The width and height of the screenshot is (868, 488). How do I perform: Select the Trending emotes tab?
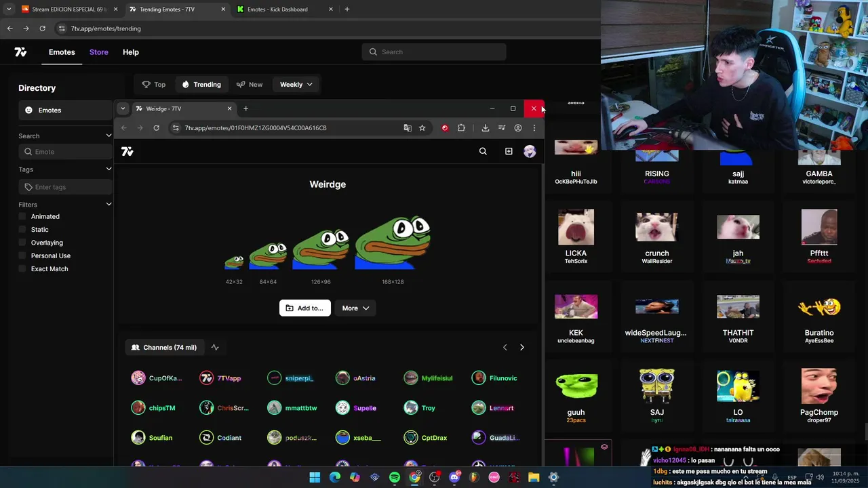click(201, 85)
